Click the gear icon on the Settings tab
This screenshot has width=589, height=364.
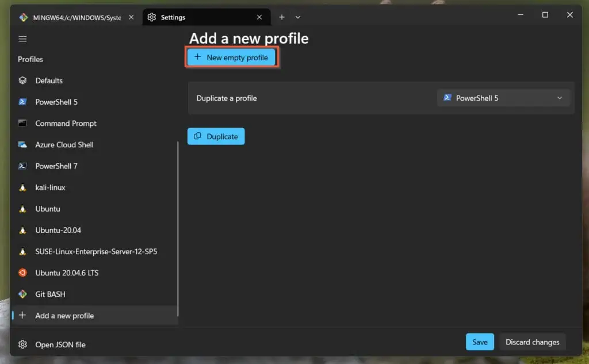(x=152, y=17)
